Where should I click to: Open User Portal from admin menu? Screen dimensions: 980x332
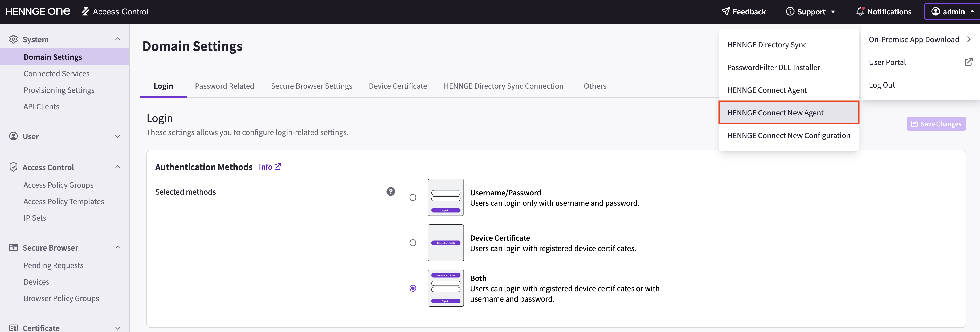pyautogui.click(x=920, y=62)
